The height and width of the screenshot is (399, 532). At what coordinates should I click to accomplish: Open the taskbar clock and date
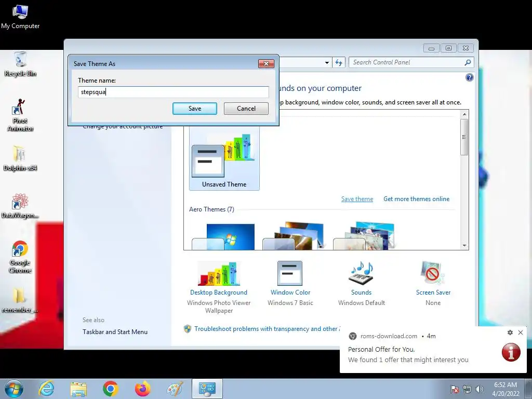[506, 389]
